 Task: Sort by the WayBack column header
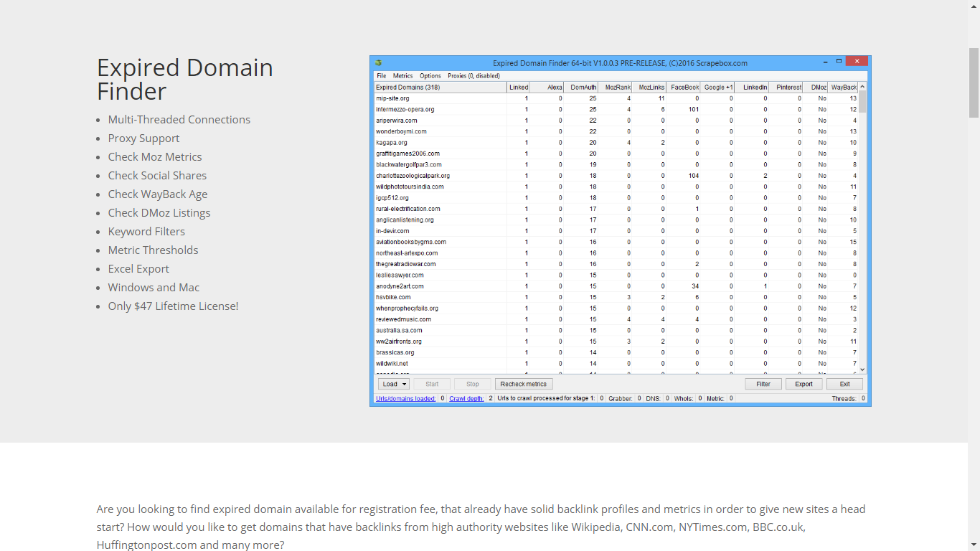pyautogui.click(x=844, y=87)
